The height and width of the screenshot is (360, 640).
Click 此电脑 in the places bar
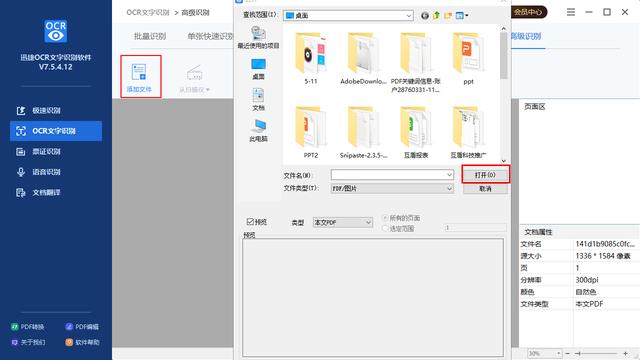point(258,131)
